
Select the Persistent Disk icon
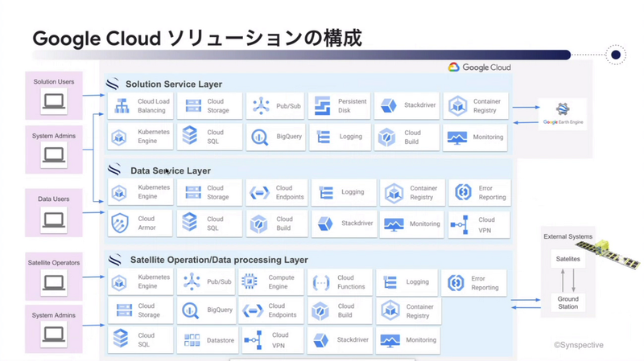click(323, 106)
